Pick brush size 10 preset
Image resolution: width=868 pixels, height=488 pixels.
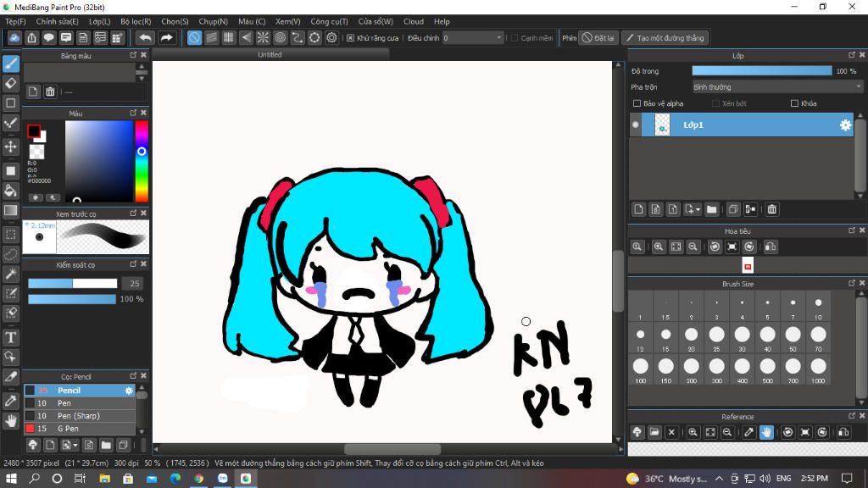pos(818,307)
